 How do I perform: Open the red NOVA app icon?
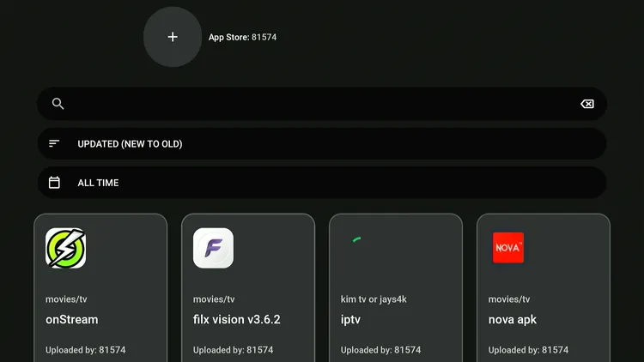point(508,248)
